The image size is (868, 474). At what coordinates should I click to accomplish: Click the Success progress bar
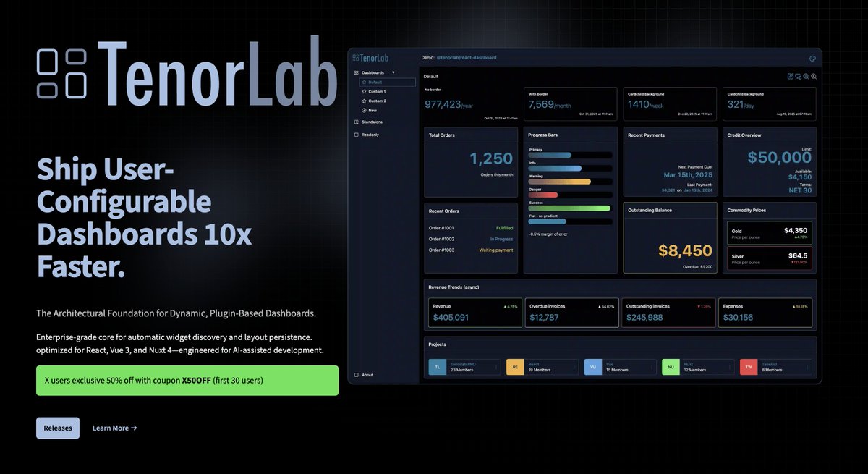click(x=570, y=208)
